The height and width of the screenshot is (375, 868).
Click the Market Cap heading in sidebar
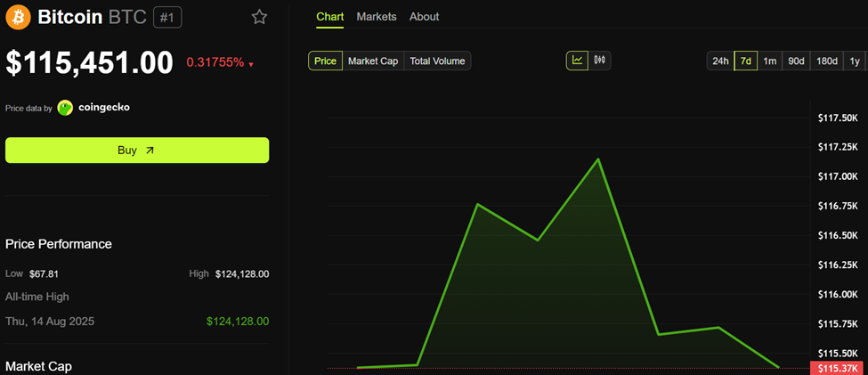(38, 366)
